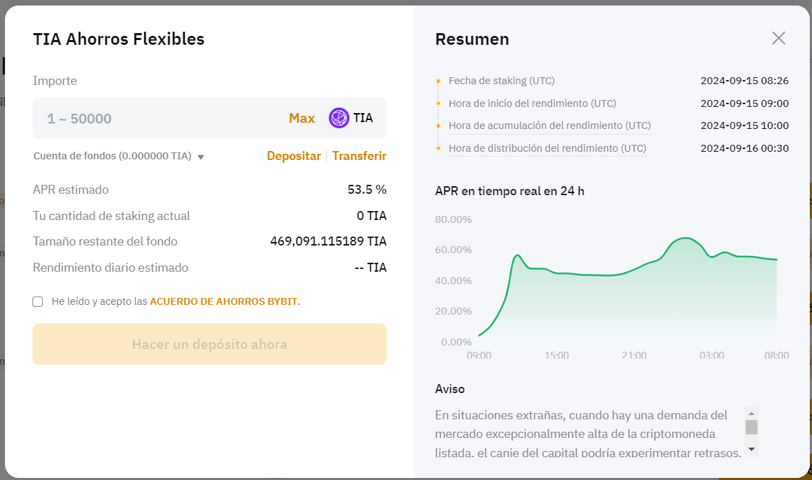Viewport: 812px width, 480px height.
Task: Click Fecha de staking (UTC) label
Action: pos(501,81)
